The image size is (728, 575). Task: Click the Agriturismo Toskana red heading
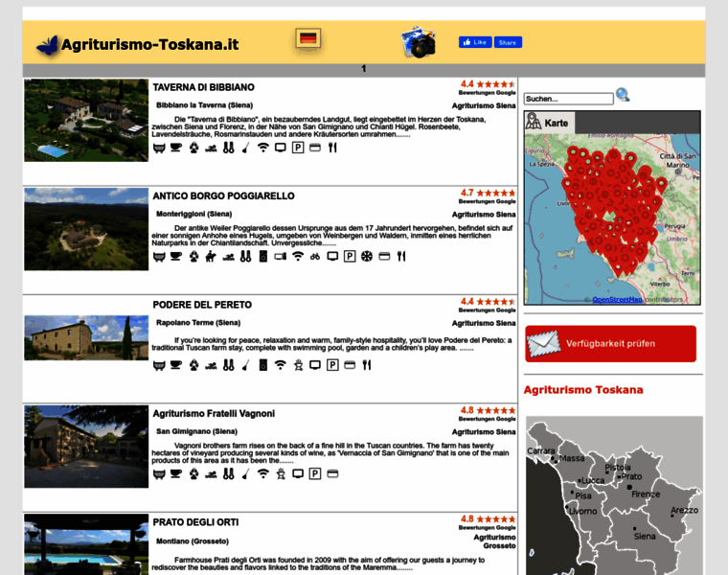pyautogui.click(x=583, y=390)
